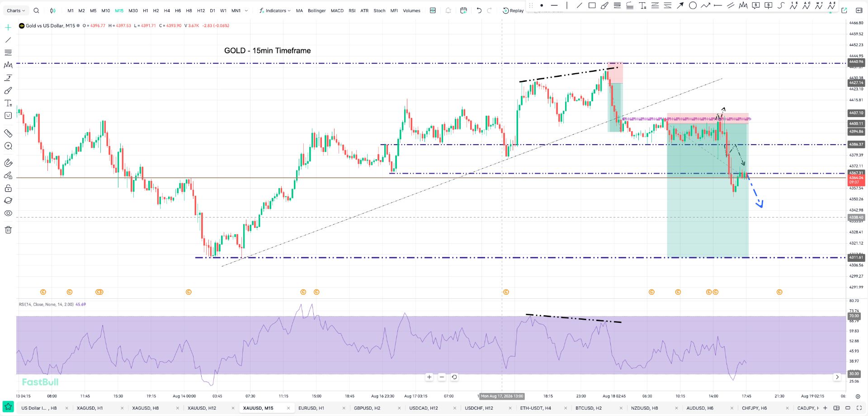Select the parallel channel tool

click(x=731, y=5)
